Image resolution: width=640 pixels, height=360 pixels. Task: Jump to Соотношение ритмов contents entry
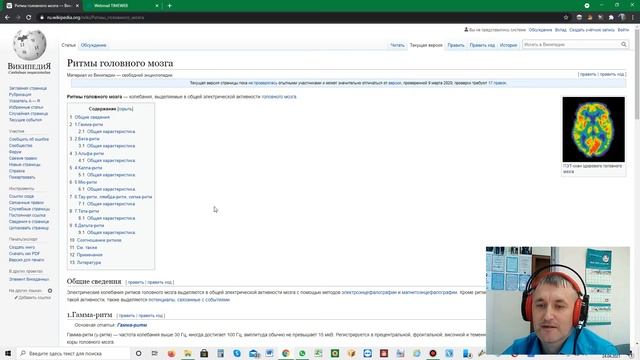99,240
